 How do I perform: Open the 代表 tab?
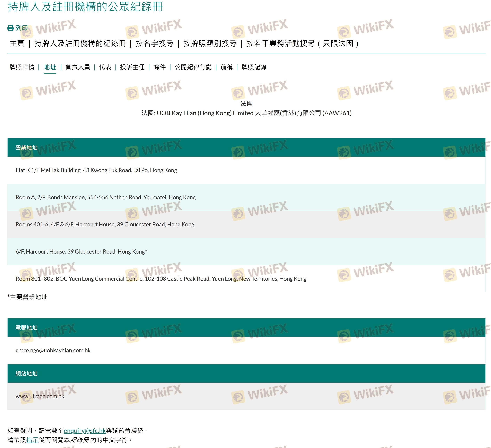(x=105, y=67)
